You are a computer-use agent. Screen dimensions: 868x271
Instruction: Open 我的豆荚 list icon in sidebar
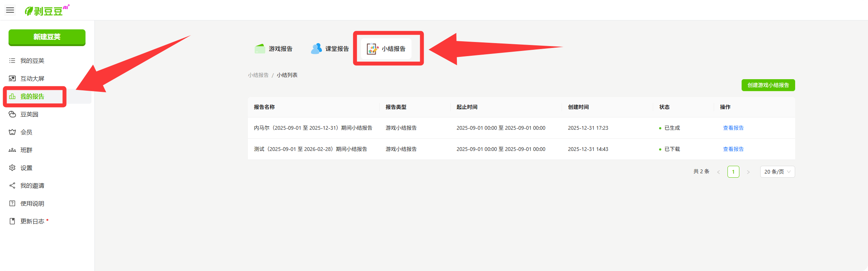coord(12,61)
